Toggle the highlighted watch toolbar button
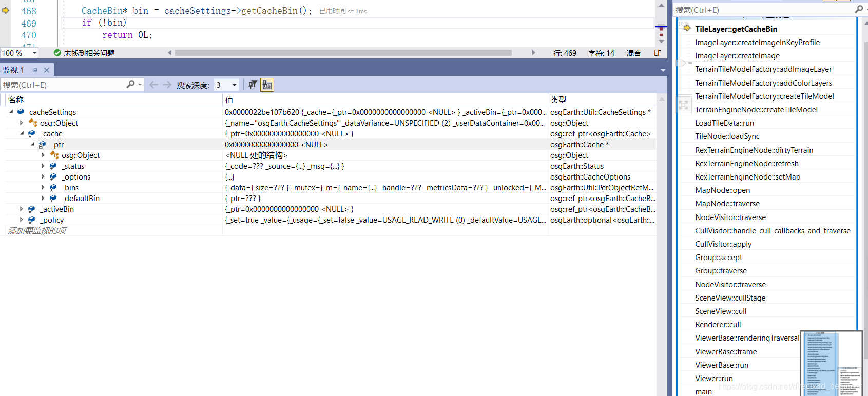 267,85
